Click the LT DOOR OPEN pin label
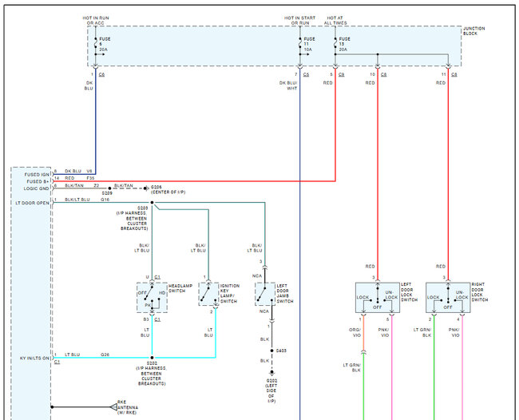 pos(32,203)
